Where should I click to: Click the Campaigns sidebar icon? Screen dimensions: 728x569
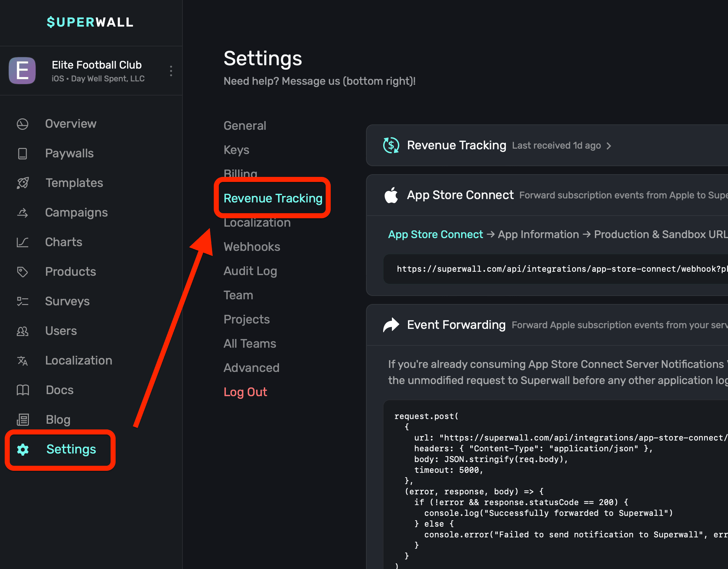tap(23, 213)
